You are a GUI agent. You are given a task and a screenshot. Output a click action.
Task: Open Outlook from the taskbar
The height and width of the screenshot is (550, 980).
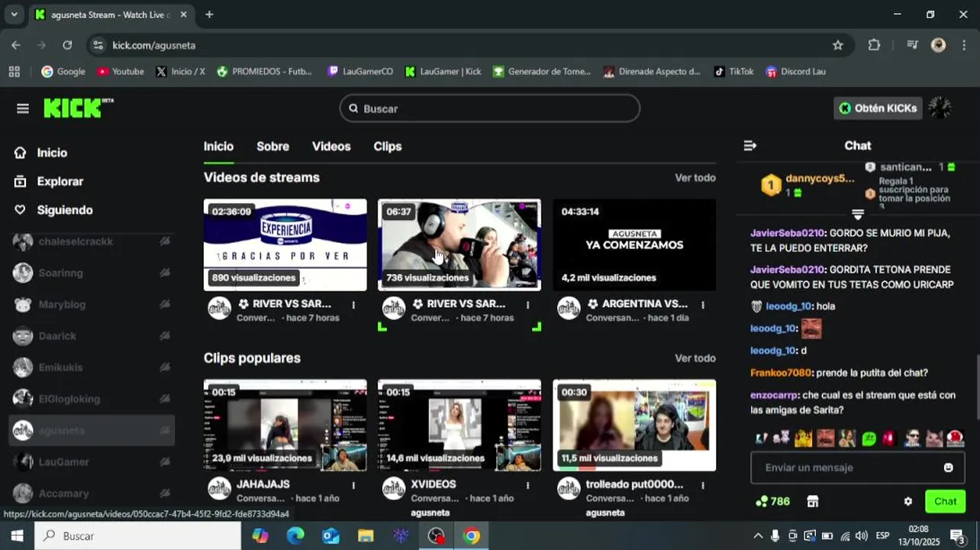330,535
